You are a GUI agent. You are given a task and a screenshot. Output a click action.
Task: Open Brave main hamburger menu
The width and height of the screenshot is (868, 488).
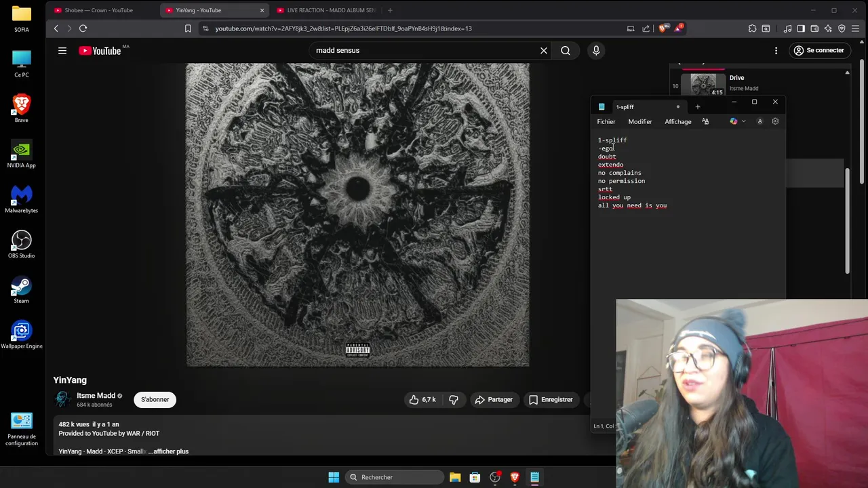856,28
